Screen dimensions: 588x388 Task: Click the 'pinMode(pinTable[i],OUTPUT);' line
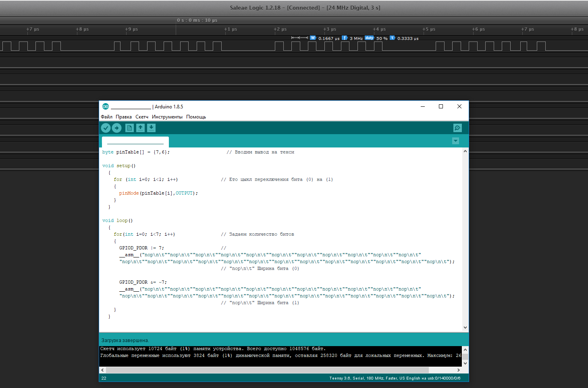click(x=158, y=193)
